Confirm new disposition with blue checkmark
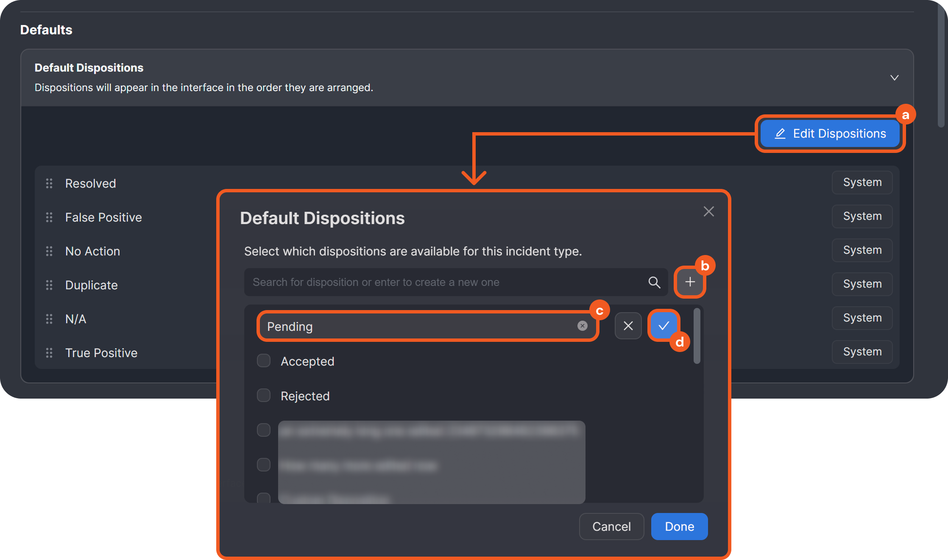Viewport: 948px width, 560px height. (664, 326)
